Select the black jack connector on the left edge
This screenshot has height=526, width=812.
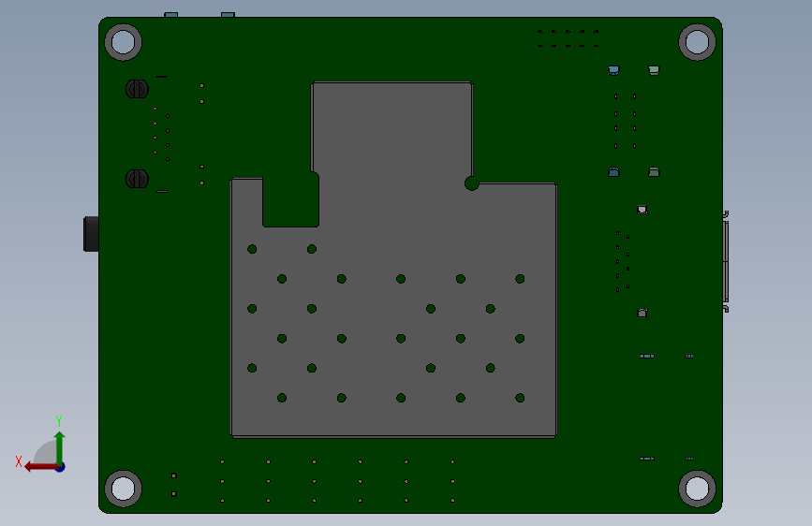[91, 234]
